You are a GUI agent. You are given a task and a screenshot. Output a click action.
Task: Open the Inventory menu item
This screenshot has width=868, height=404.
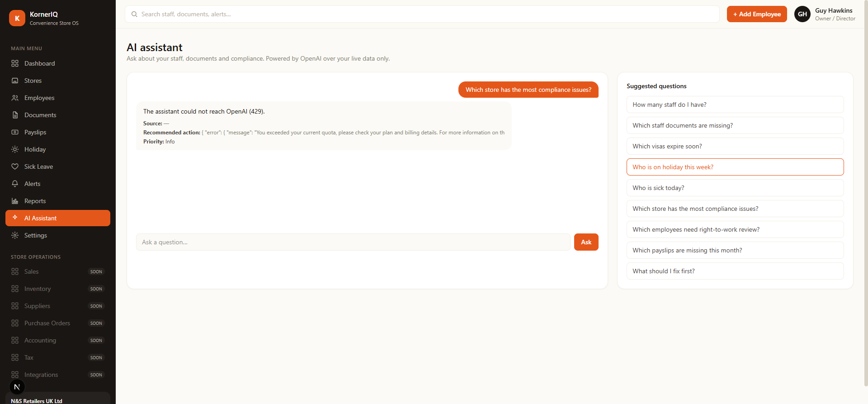[x=58, y=289]
